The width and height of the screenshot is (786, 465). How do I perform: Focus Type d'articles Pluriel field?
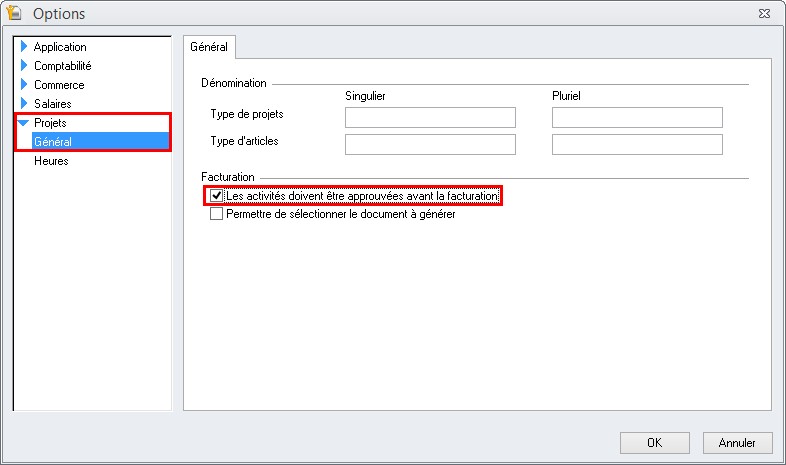[x=637, y=145]
